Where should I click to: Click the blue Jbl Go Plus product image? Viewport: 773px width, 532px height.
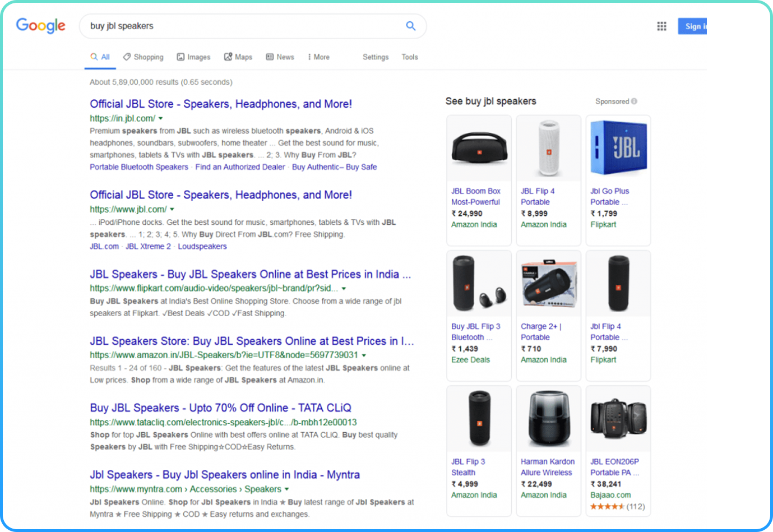pos(618,149)
